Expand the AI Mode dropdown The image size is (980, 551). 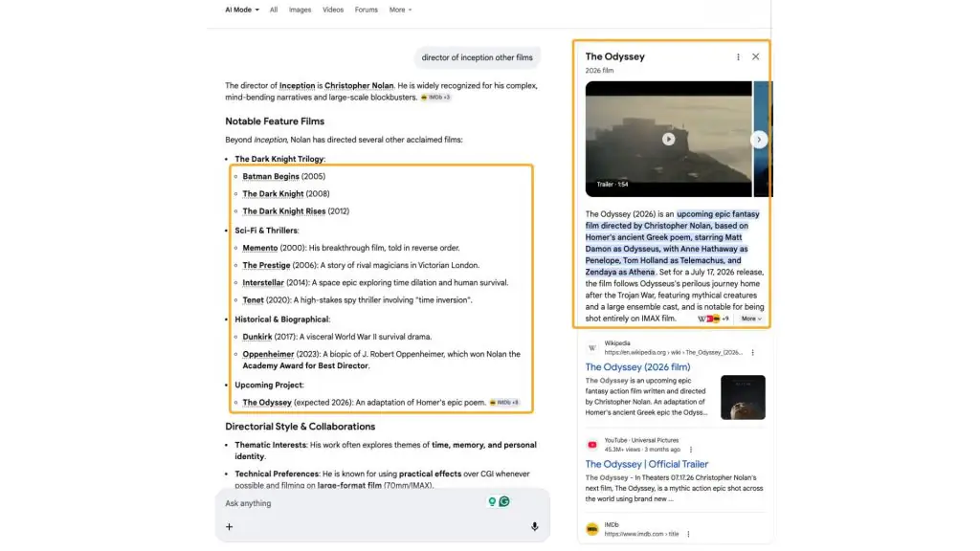click(242, 10)
